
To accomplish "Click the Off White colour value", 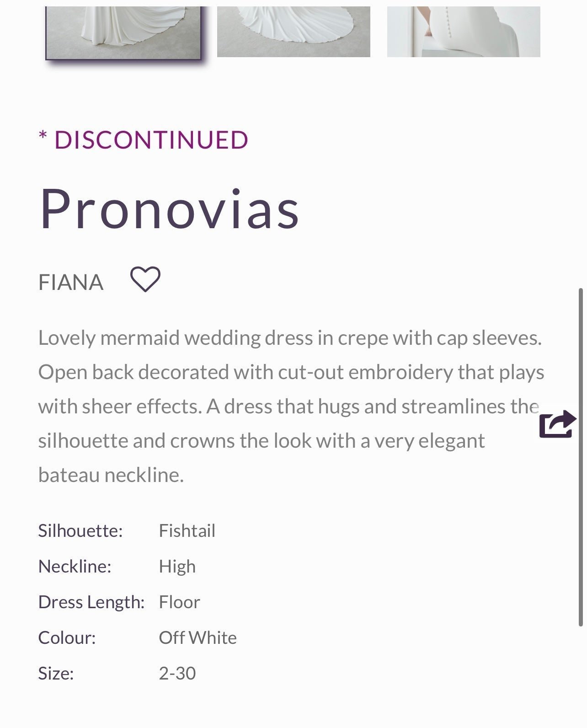I will click(197, 638).
